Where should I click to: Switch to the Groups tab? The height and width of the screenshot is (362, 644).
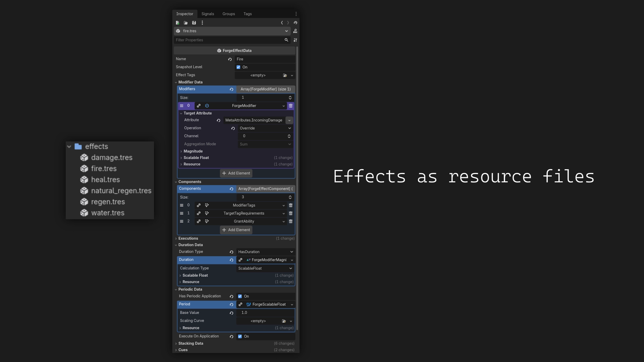point(228,14)
